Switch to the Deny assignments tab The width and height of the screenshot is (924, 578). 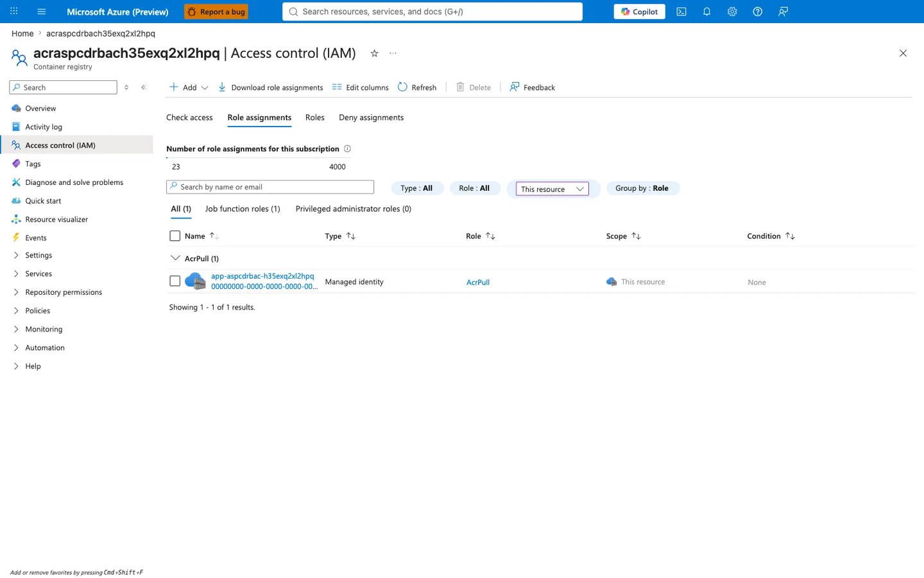[x=372, y=118]
